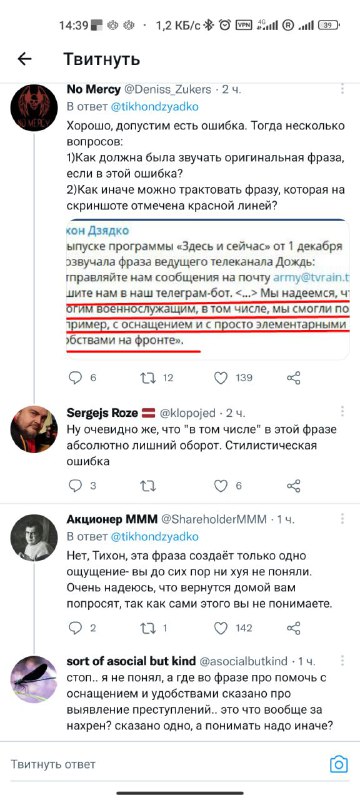Retweet No Mercy's tweet with 12 retweets
The height and width of the screenshot is (800, 360).
148,378
